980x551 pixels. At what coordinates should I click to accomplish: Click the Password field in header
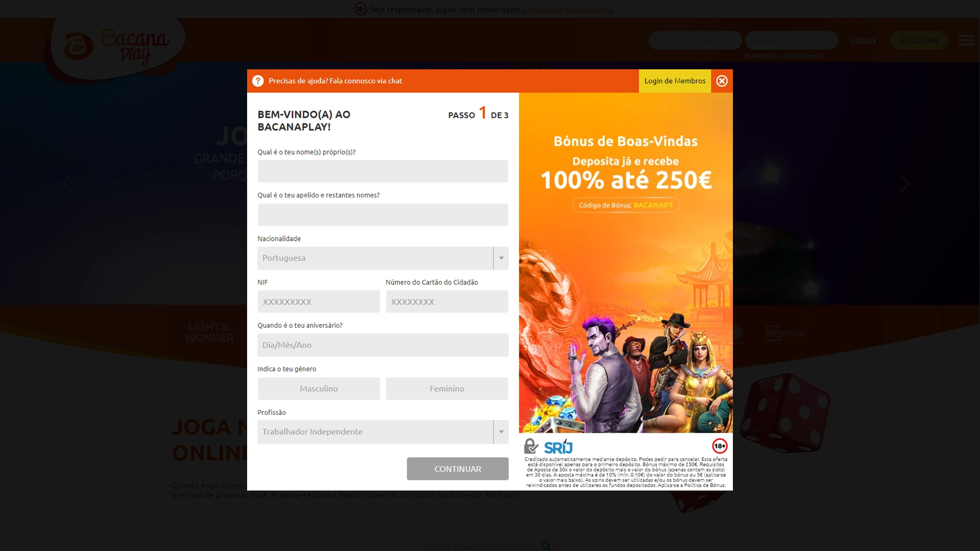tap(791, 40)
